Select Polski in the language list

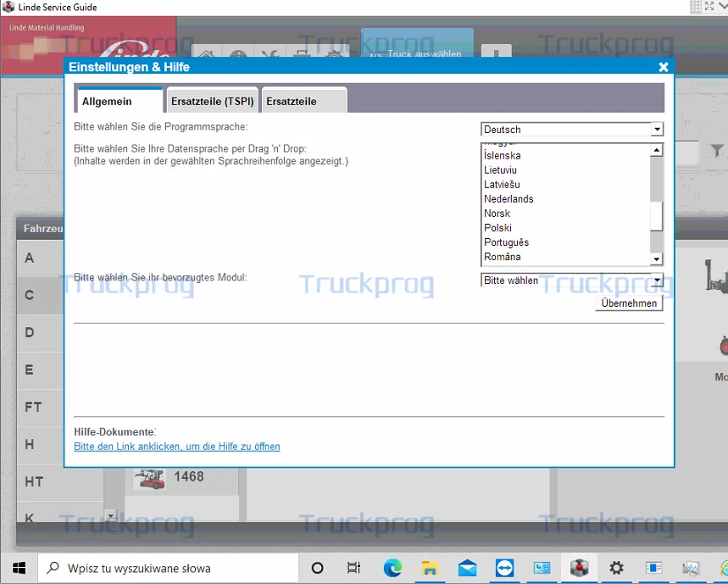point(497,227)
